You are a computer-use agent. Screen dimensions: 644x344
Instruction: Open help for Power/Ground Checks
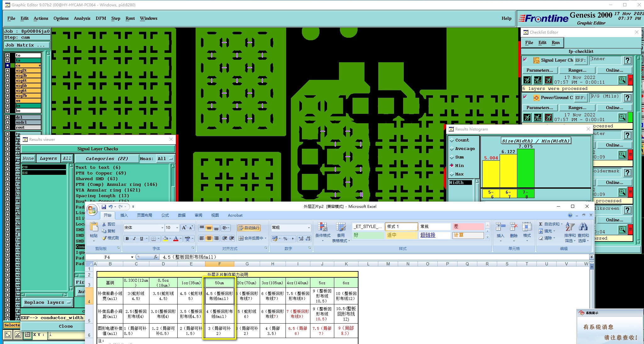coord(627,98)
